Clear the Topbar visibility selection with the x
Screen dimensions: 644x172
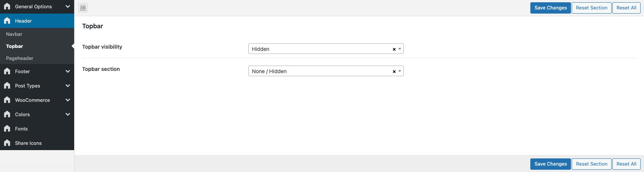394,49
